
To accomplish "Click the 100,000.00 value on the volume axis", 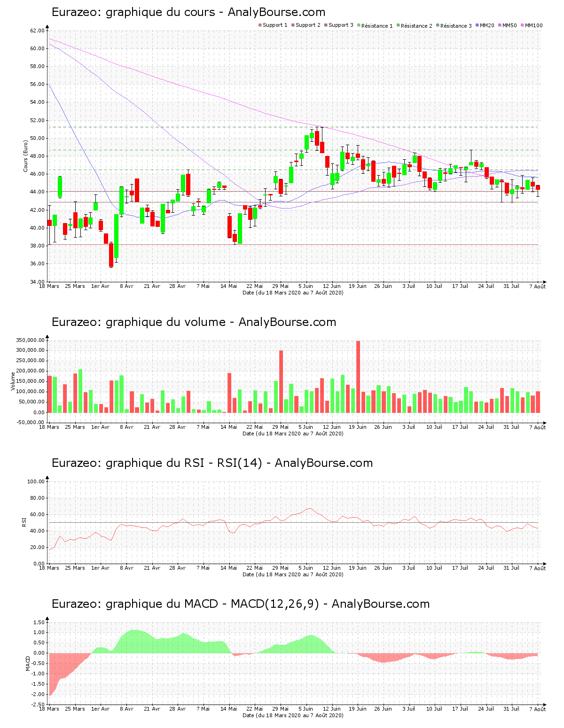I will pyautogui.click(x=30, y=392).
